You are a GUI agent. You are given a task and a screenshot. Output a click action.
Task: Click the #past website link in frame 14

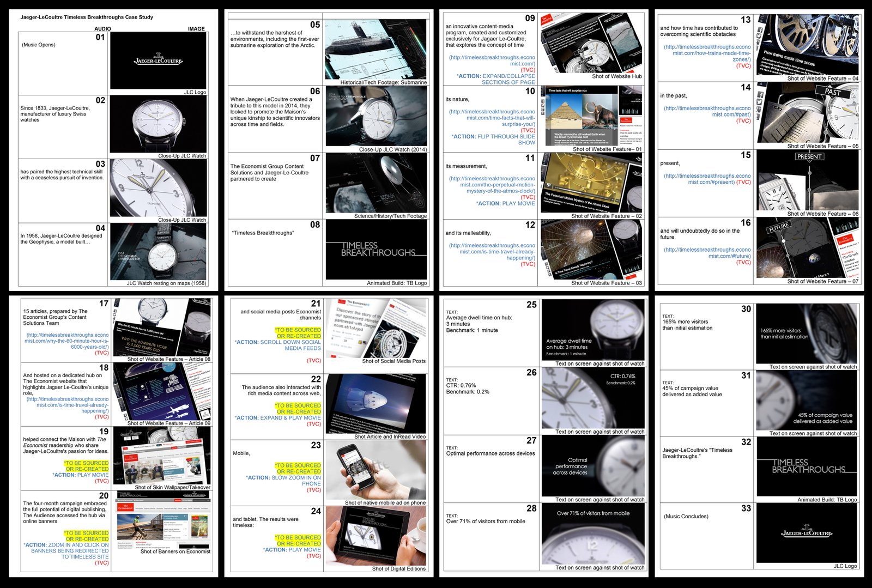coord(707,111)
